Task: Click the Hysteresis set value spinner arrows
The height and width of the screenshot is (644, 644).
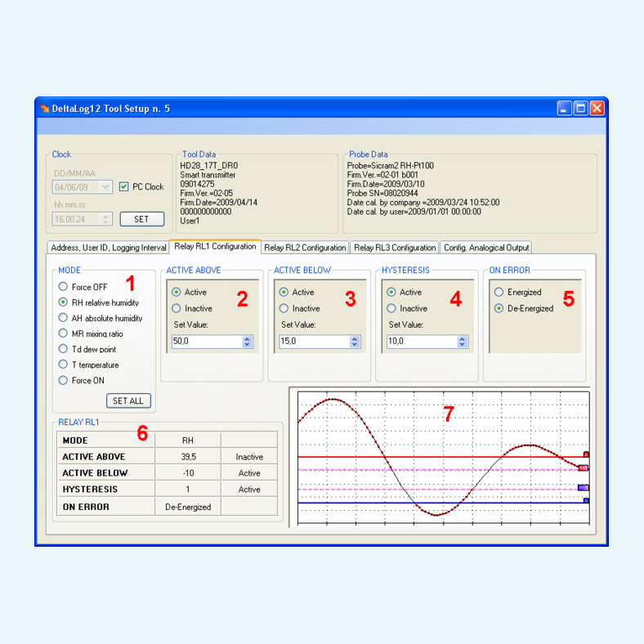Action: (x=462, y=342)
